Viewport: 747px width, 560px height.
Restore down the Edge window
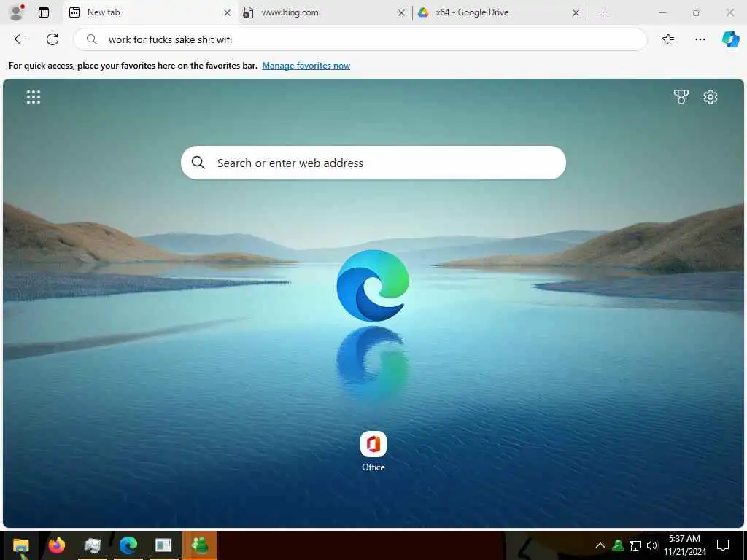[697, 13]
